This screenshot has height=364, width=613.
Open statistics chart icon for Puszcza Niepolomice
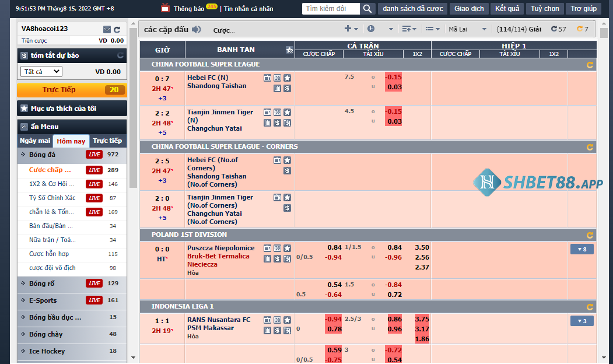point(267,258)
